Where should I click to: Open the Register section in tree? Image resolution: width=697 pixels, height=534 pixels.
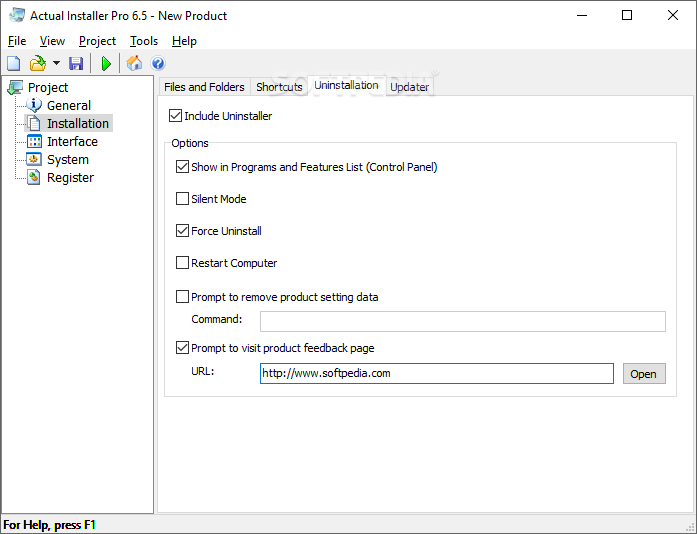pyautogui.click(x=70, y=178)
